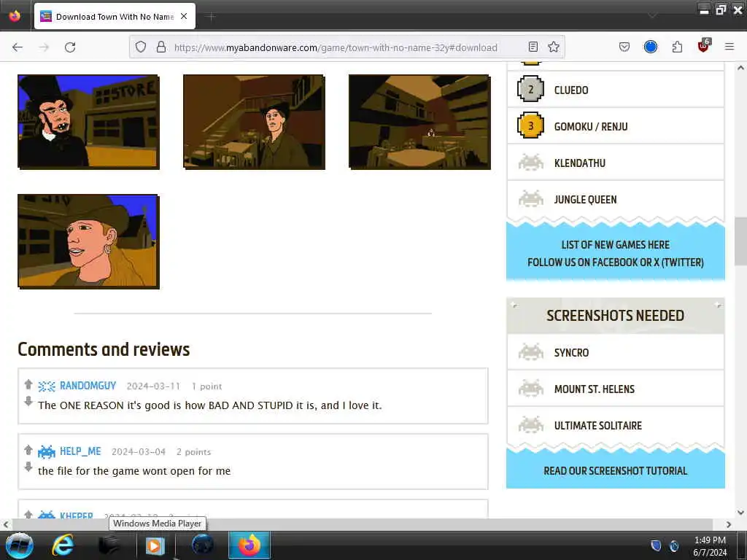Click HELP_ME's avatar icon
The width and height of the screenshot is (747, 560).
pyautogui.click(x=47, y=451)
